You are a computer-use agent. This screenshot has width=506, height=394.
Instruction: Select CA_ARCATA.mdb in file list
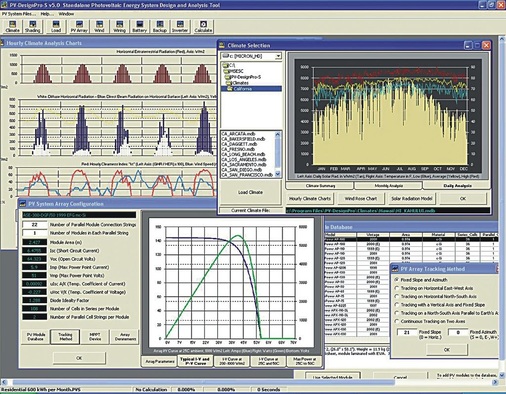coord(238,134)
